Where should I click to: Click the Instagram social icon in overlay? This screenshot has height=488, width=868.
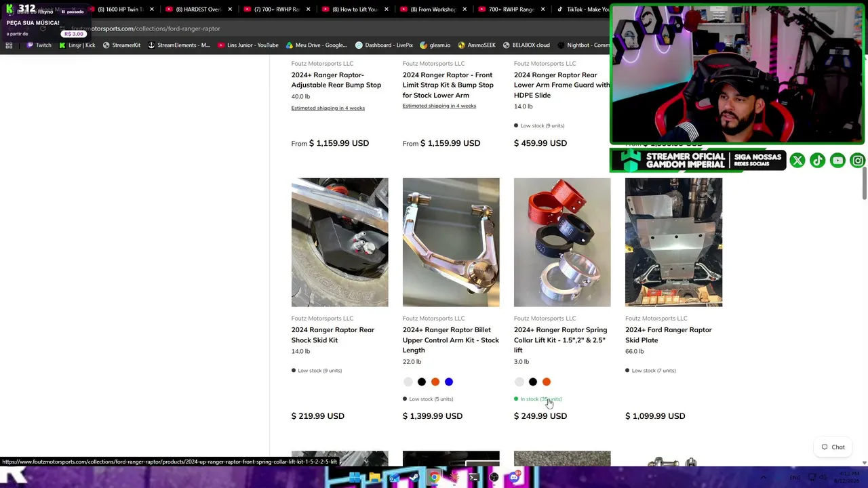(x=858, y=161)
